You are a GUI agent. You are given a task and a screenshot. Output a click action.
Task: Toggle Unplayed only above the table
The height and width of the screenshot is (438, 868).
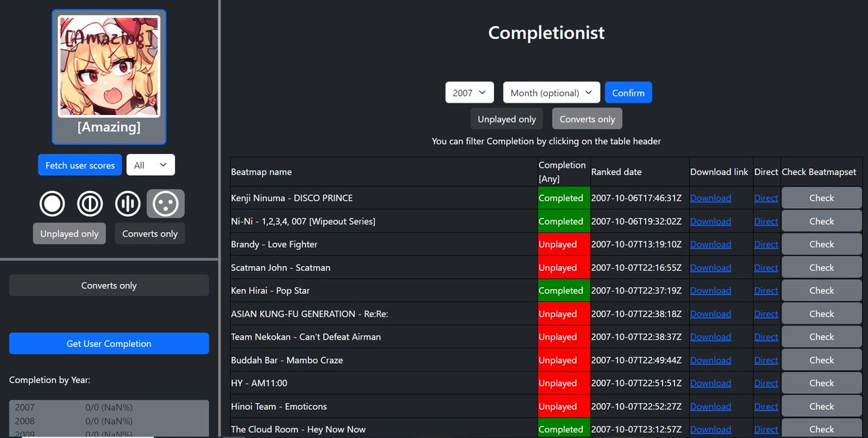pyautogui.click(x=507, y=119)
